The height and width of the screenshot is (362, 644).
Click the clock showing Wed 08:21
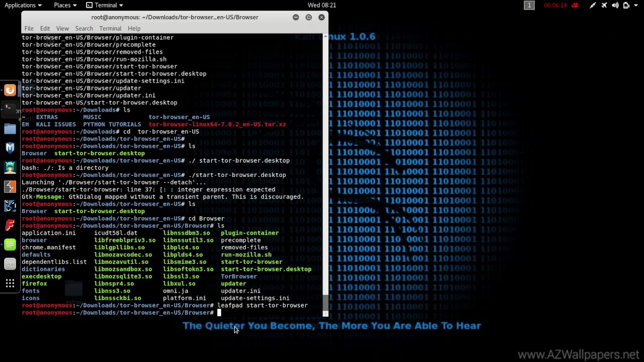(322, 5)
